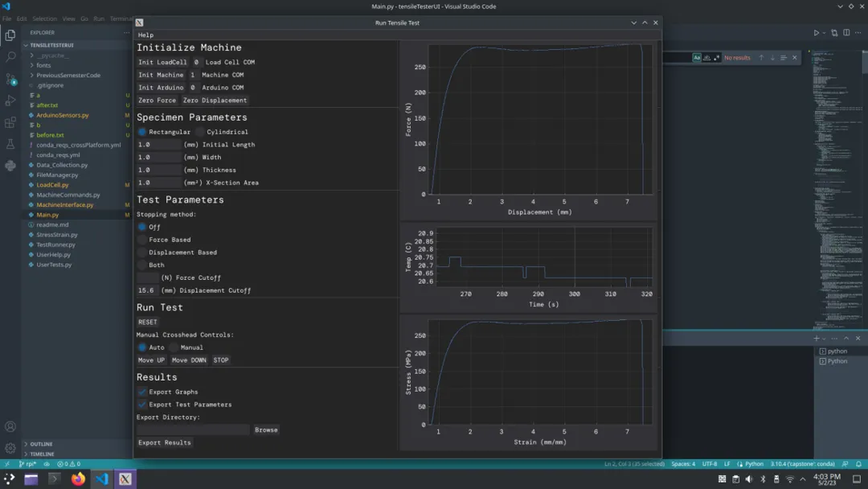
Task: Toggle Export Test Parameters checkbox
Action: pyautogui.click(x=142, y=405)
